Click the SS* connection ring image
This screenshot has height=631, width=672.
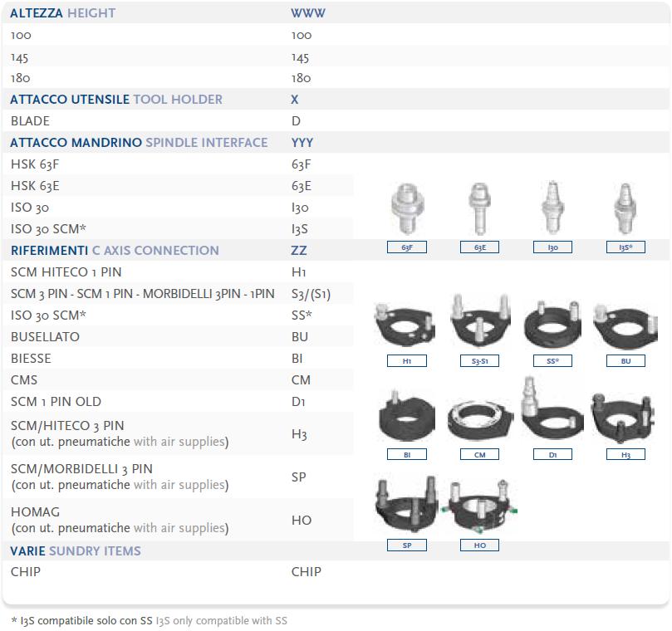[x=553, y=324]
